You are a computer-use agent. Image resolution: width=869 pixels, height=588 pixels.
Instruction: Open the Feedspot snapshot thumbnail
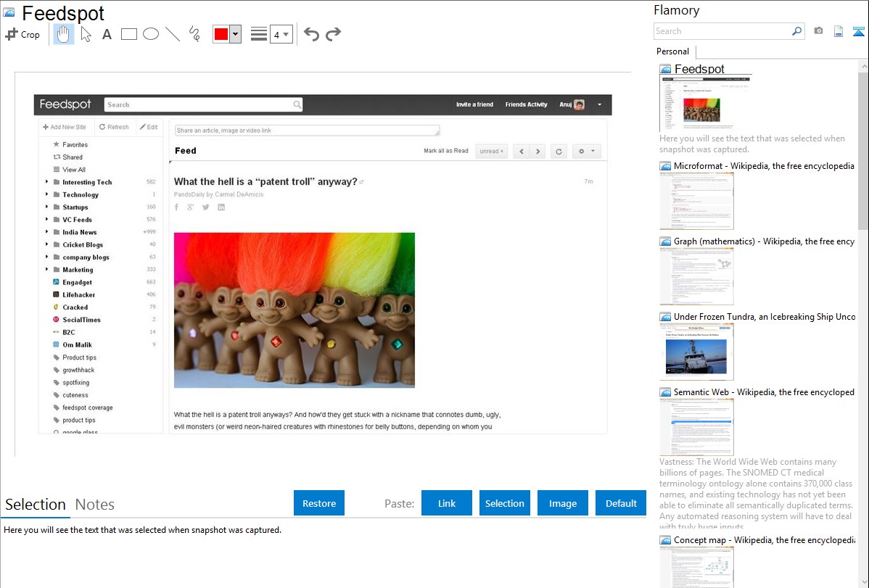705,104
